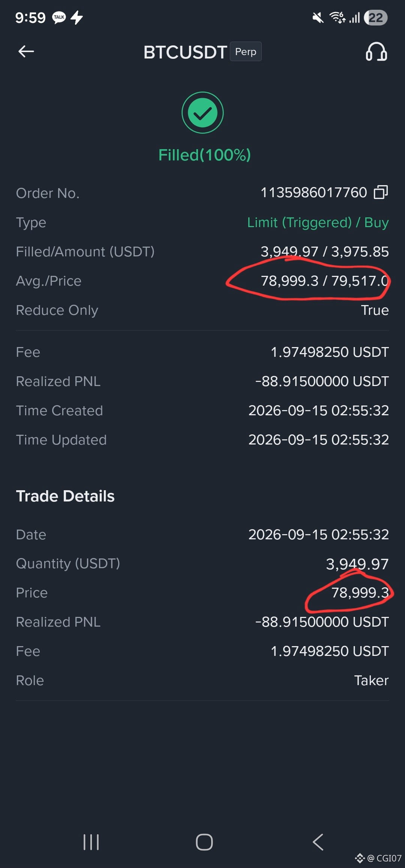This screenshot has width=405, height=868.
Task: Tap the green filled checkmark icon
Action: click(x=202, y=113)
